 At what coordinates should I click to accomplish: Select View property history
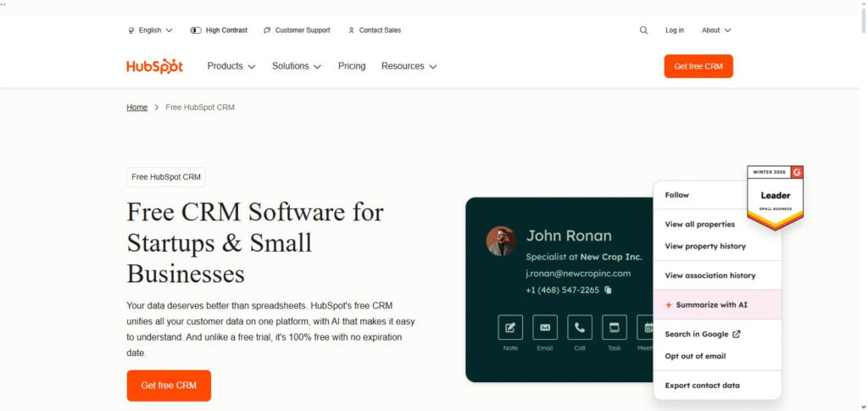click(705, 246)
